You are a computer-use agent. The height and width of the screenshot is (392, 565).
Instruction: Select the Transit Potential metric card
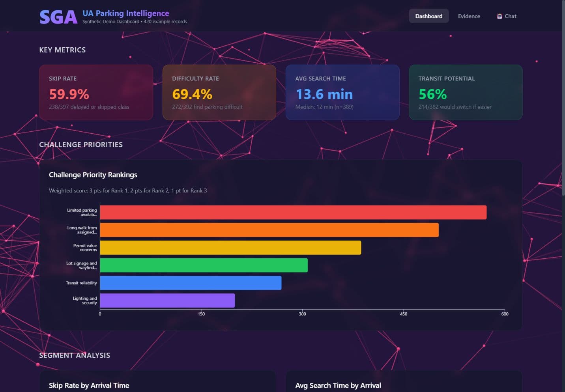(466, 92)
